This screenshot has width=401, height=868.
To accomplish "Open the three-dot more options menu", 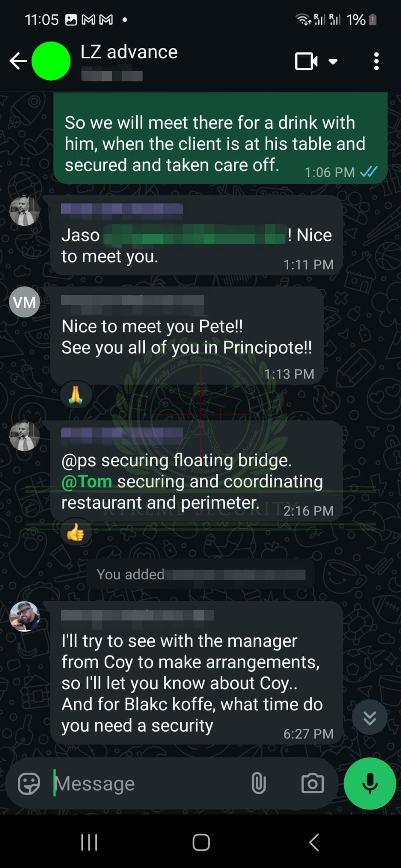I will pyautogui.click(x=376, y=61).
